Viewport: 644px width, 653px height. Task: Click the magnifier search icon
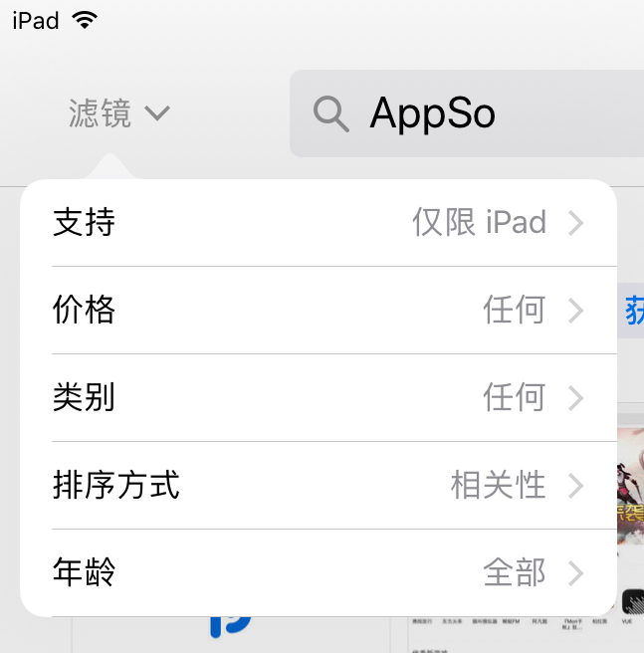click(x=331, y=114)
